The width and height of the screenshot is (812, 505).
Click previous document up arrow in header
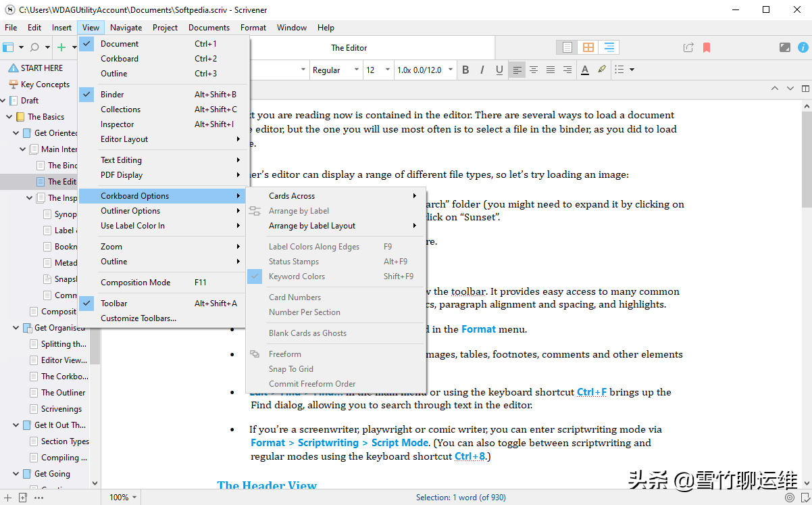[x=775, y=89]
